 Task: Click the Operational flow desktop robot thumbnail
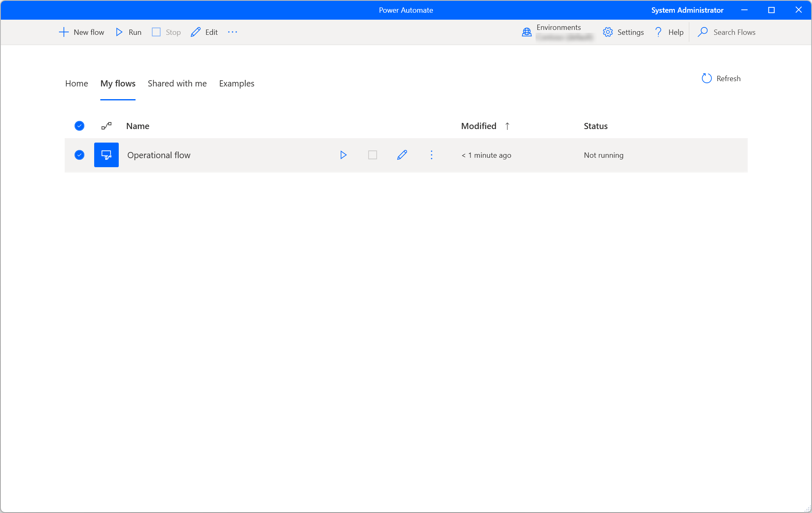[106, 155]
